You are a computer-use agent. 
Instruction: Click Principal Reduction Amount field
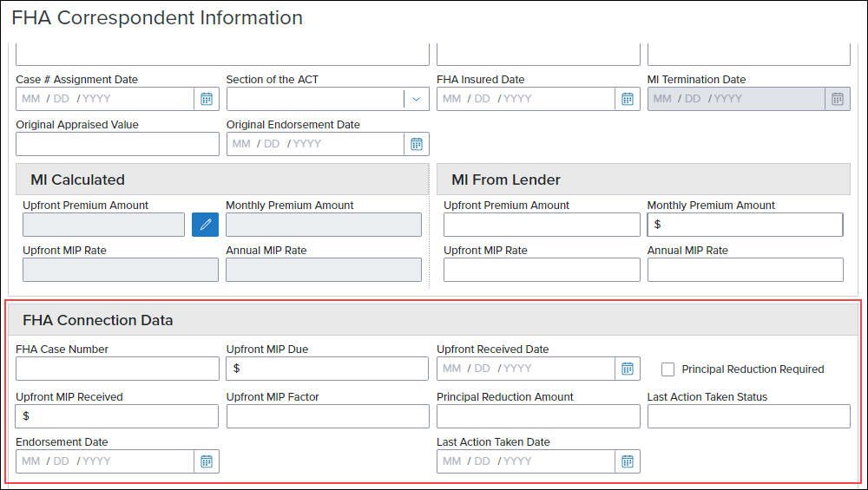[538, 416]
